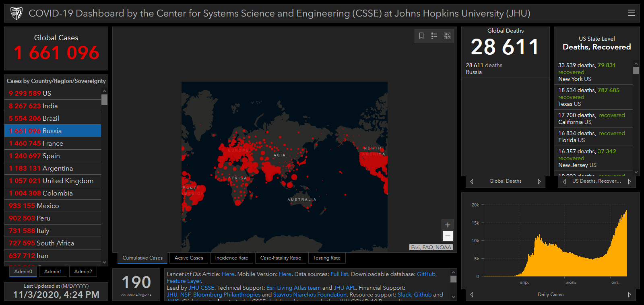Switch to the Testing Rate tab
The height and width of the screenshot is (305, 644).
(327, 258)
